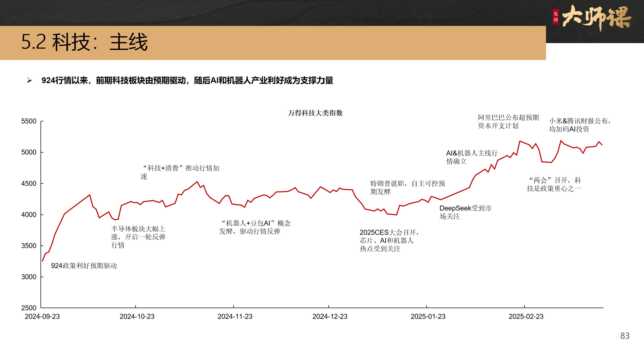This screenshot has width=644, height=356.
Task: Click the page number 83
Action: pos(625,336)
